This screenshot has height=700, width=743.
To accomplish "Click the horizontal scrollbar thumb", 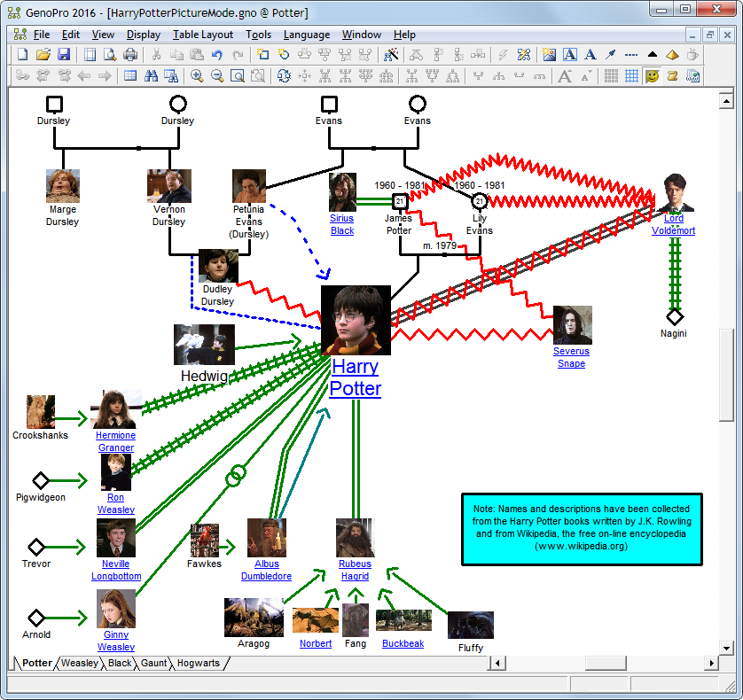I will click(606, 663).
